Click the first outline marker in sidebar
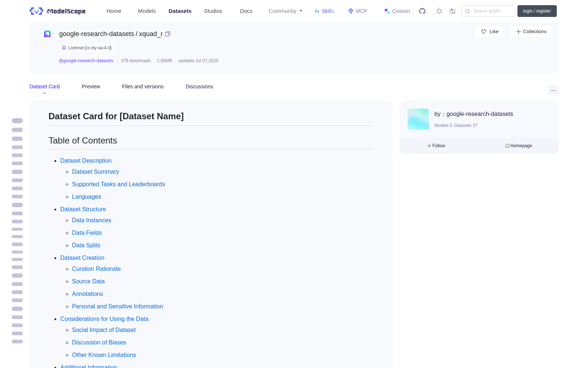Viewport: 588px width, 368px height. [17, 121]
